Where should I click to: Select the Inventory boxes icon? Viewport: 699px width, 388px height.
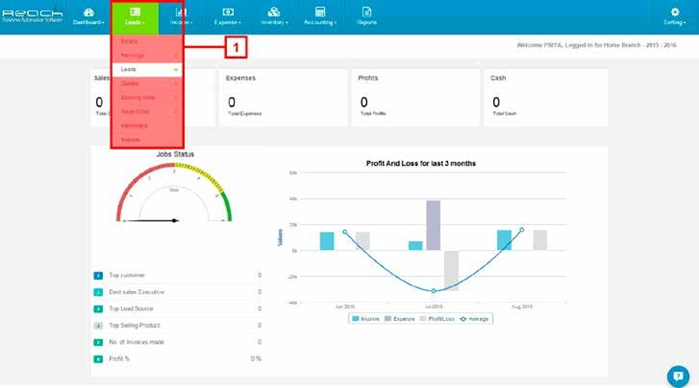[274, 12]
